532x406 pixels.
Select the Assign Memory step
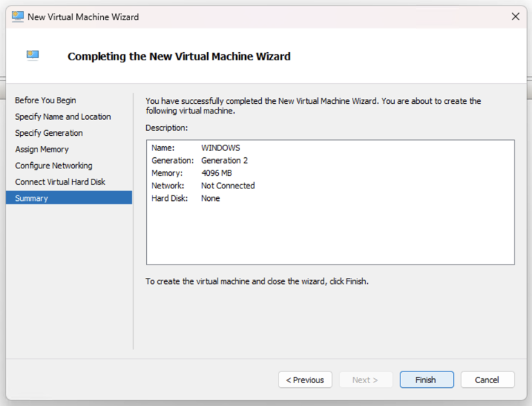click(42, 149)
